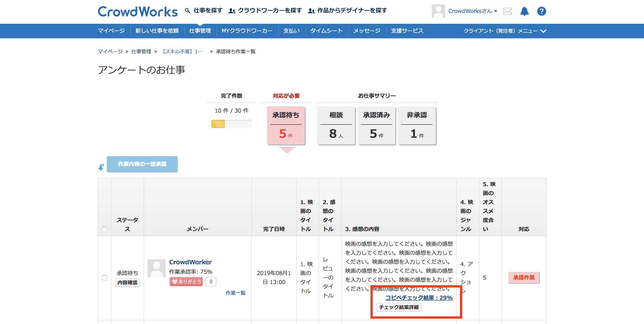This screenshot has width=644, height=324.
Task: Click people icon beside 作品からデザイナーを探す
Action: pyautogui.click(x=311, y=11)
